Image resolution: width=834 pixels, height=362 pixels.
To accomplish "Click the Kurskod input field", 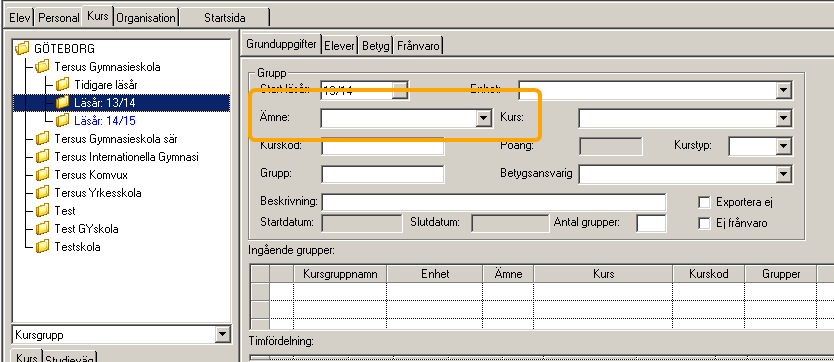I will click(x=382, y=146).
